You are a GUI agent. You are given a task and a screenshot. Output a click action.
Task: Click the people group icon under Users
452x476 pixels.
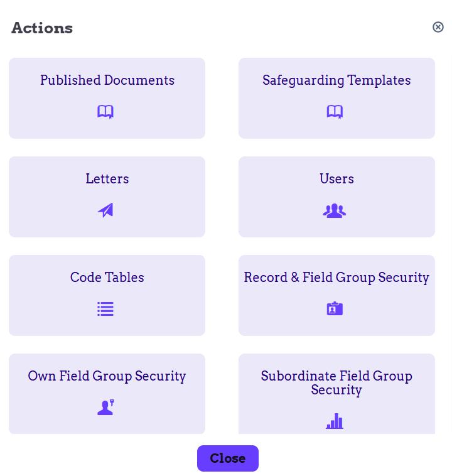335,210
